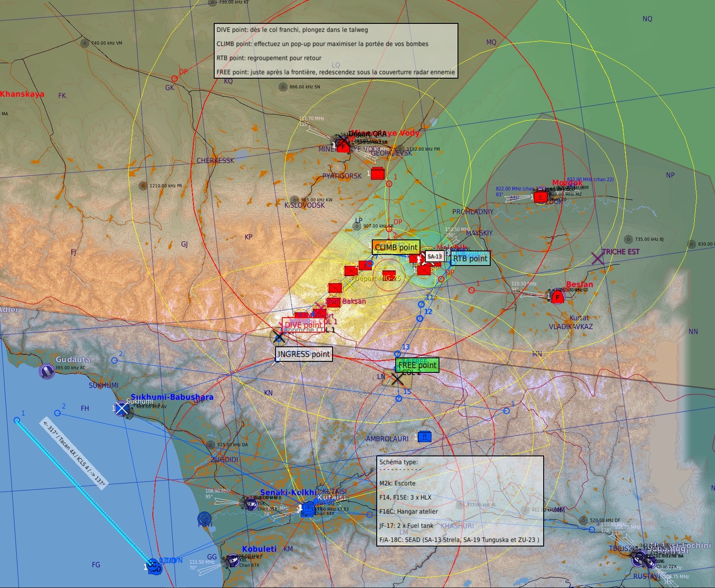715x588 pixels.
Task: Click the Kobuleti airfield icon
Action: coord(232,561)
